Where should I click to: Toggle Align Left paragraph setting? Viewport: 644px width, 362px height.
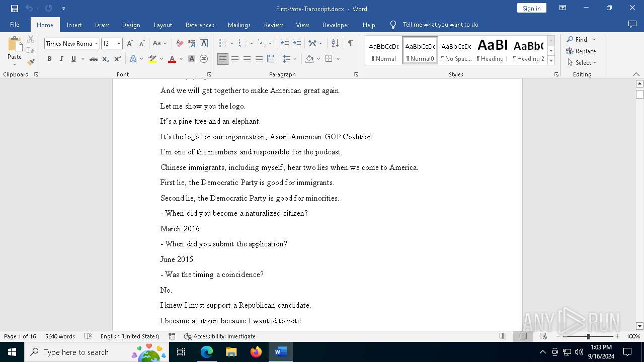[223, 59]
